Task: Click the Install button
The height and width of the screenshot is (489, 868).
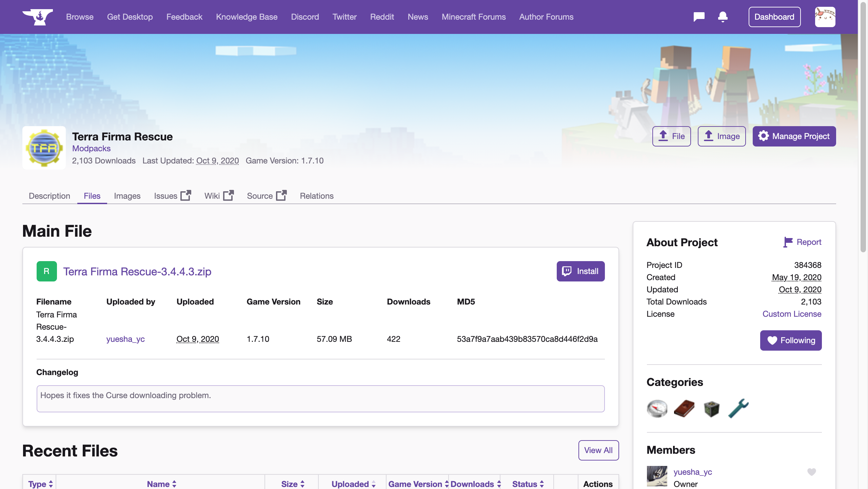Action: [x=580, y=271]
